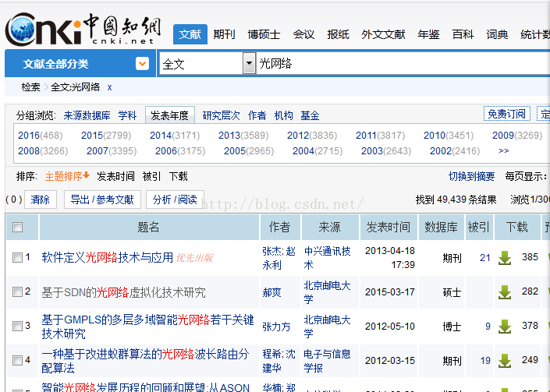Sort results by 被引 count
The height and width of the screenshot is (392, 550).
[x=152, y=176]
